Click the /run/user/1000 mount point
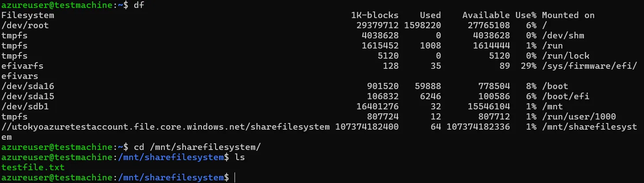This screenshot has height=183, width=644. [579, 117]
